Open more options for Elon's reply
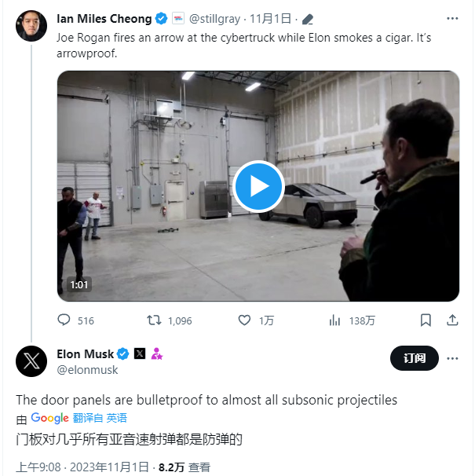This screenshot has width=475, height=476. [x=451, y=358]
